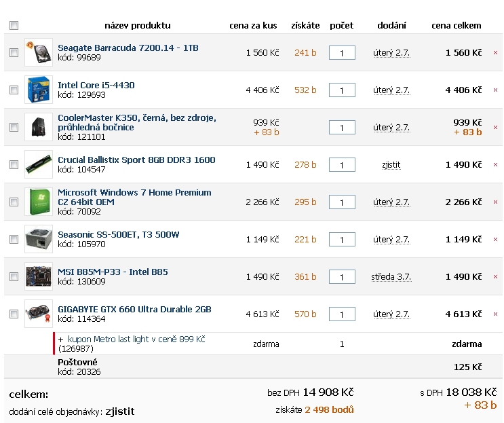Open Intel Core i5 box thumbnail
The height and width of the screenshot is (423, 504).
tap(39, 90)
